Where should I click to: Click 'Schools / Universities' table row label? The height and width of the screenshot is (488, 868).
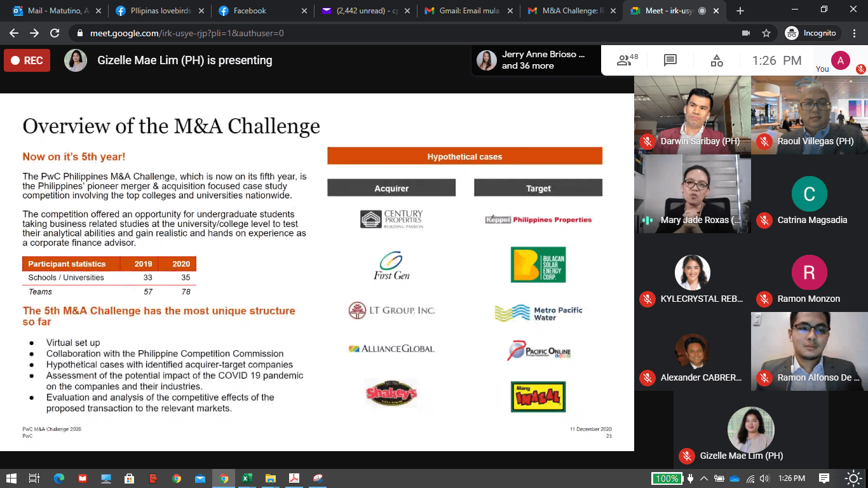tap(66, 278)
